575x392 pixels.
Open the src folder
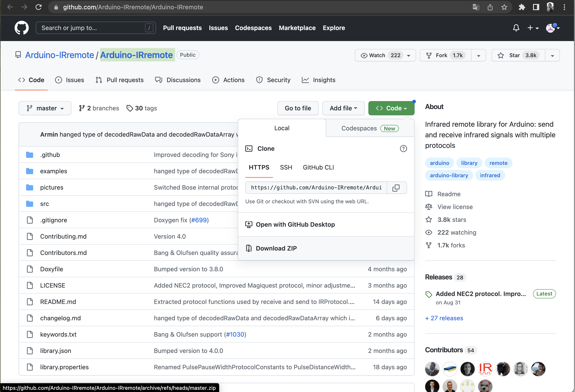[x=45, y=204]
